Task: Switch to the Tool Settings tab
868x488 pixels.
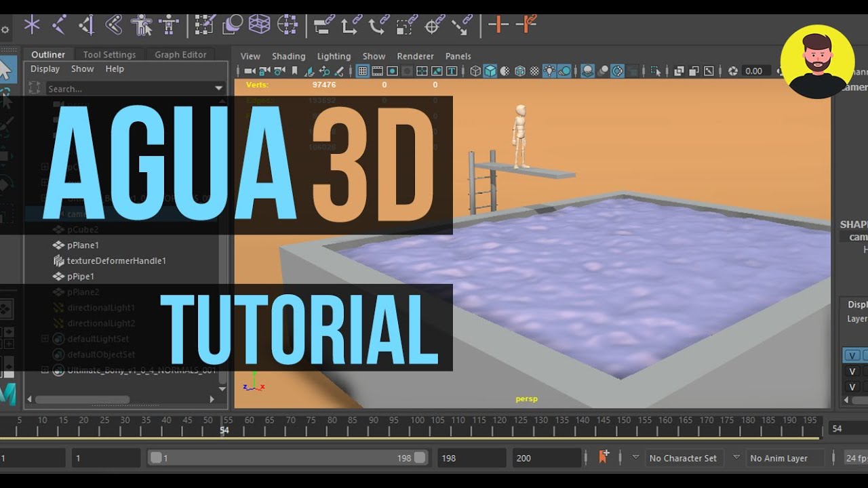Action: coord(109,55)
